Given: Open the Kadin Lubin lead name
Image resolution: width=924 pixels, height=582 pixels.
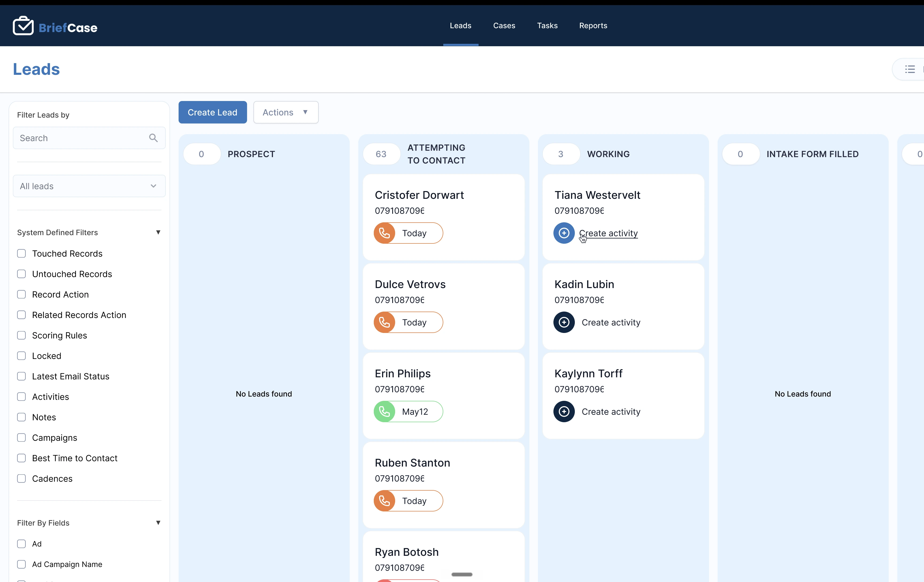Looking at the screenshot, I should (584, 285).
